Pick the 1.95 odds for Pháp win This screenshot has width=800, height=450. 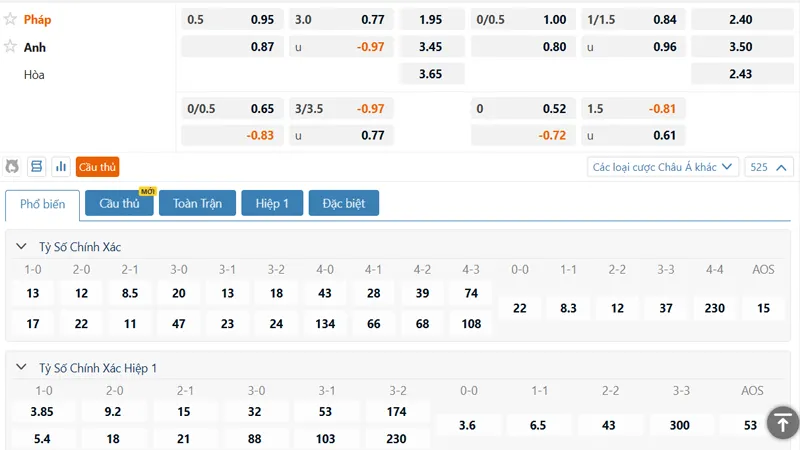coord(431,20)
